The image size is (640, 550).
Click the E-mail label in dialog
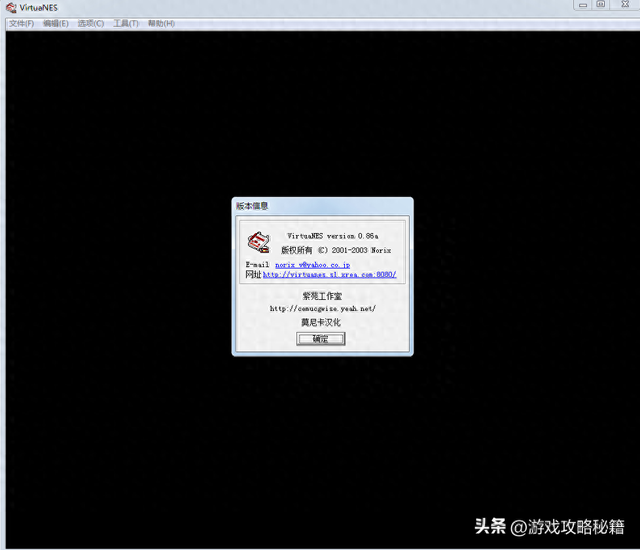[x=257, y=264]
